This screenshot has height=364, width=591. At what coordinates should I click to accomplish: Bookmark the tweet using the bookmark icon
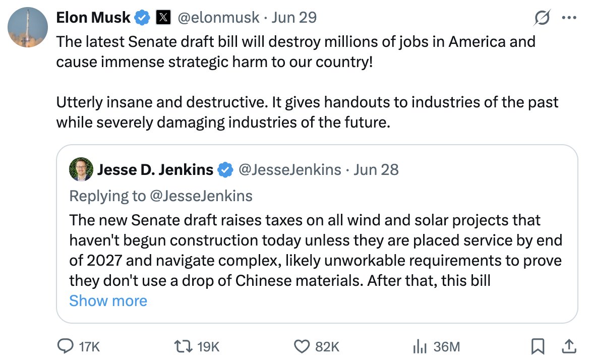tap(538, 346)
